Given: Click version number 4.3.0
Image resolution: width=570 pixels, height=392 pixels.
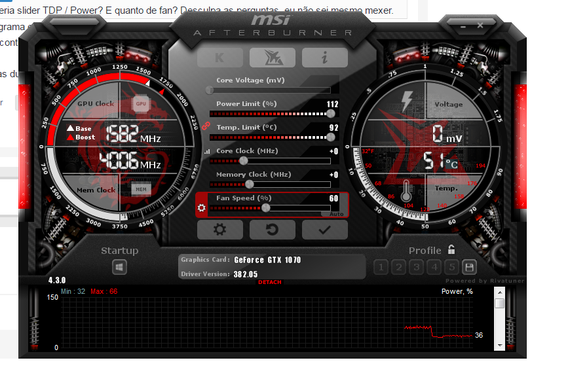Looking at the screenshot, I should click(57, 280).
